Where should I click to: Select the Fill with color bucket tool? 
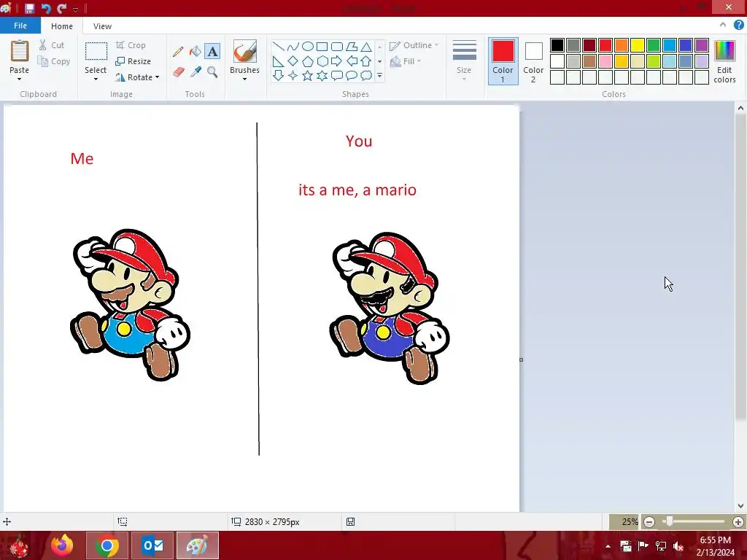pyautogui.click(x=196, y=52)
